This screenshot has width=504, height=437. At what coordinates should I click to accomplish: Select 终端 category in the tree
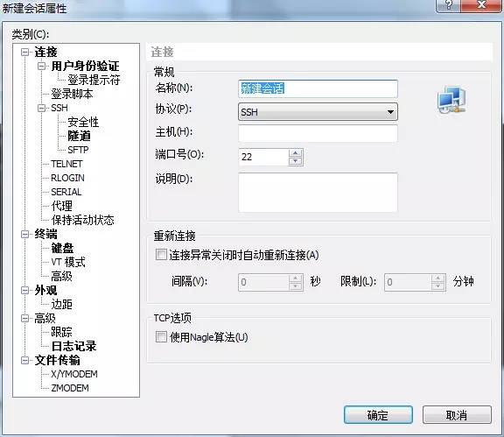click(45, 234)
